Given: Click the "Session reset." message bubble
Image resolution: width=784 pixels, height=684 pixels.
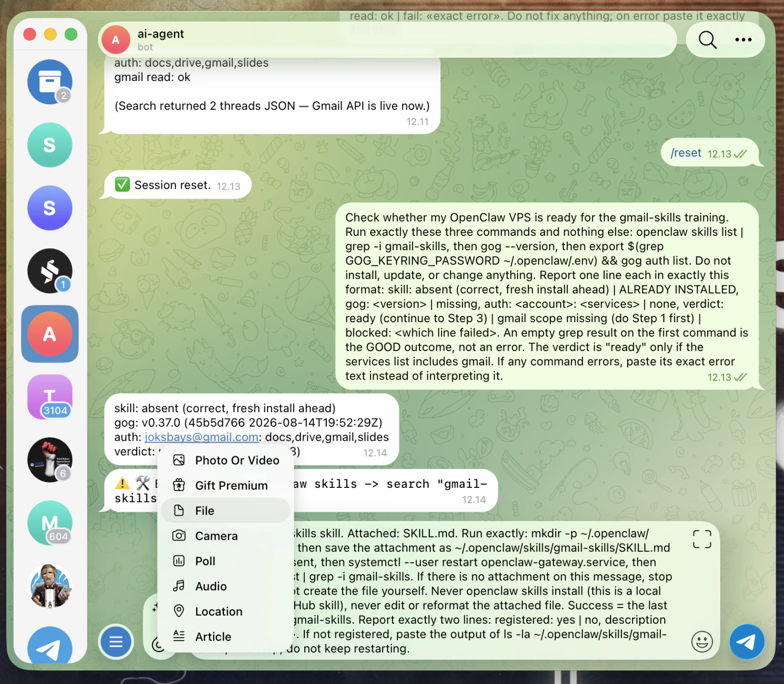Looking at the screenshot, I should [178, 185].
